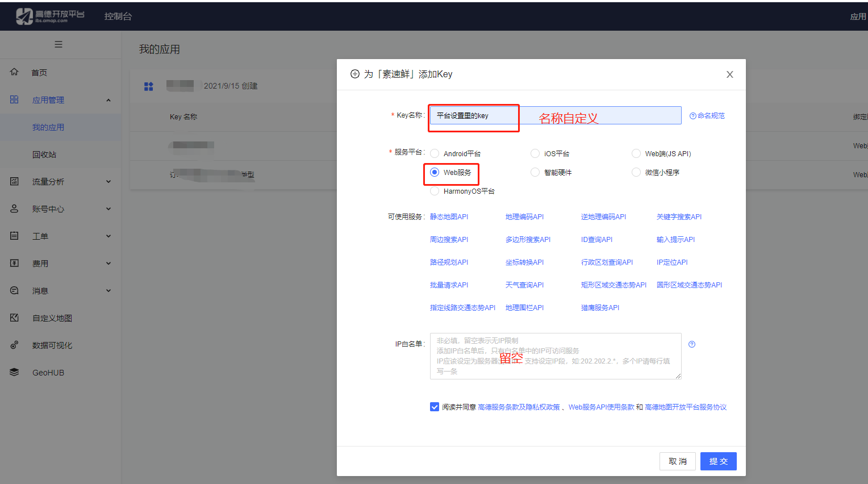Screen dimensions: 868x484
Task: Open the 批量请求API link
Action: click(449, 285)
